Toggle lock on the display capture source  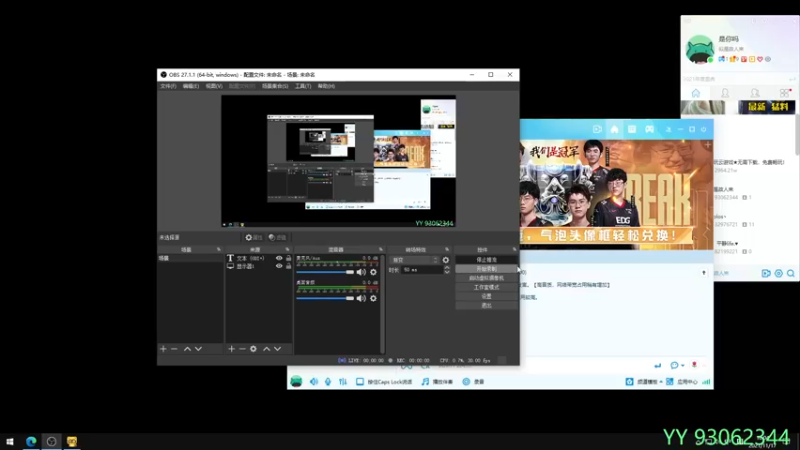288,266
